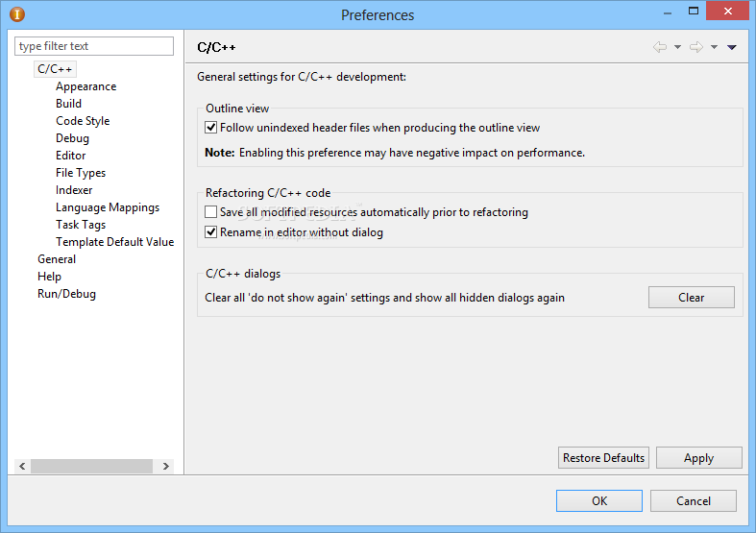Click the type filter text field

click(94, 46)
